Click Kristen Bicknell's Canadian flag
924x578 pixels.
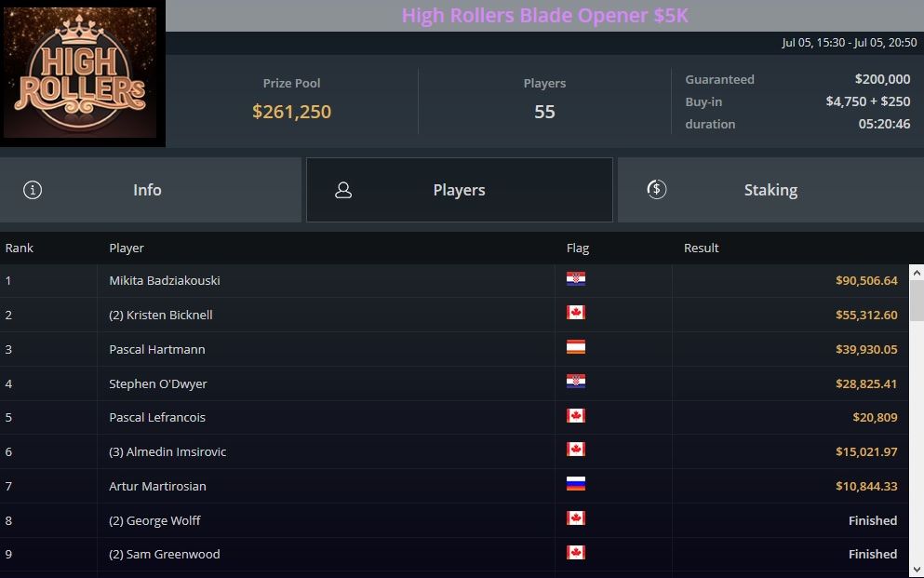click(x=576, y=314)
